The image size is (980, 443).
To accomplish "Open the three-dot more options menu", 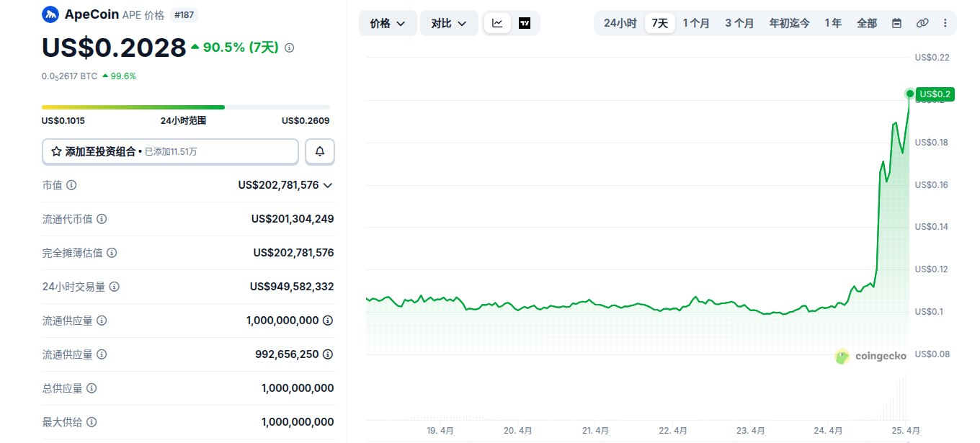I will pos(945,23).
